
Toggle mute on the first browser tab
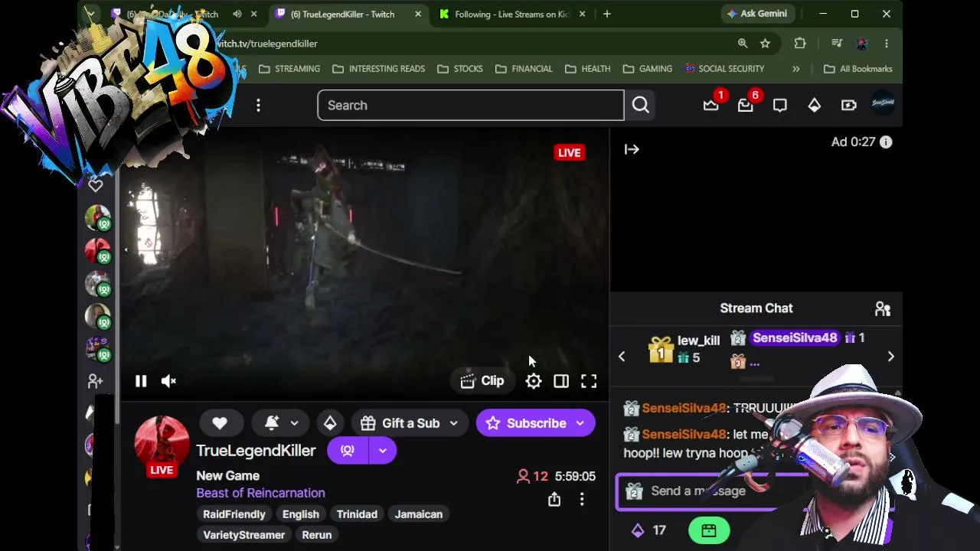[237, 14]
